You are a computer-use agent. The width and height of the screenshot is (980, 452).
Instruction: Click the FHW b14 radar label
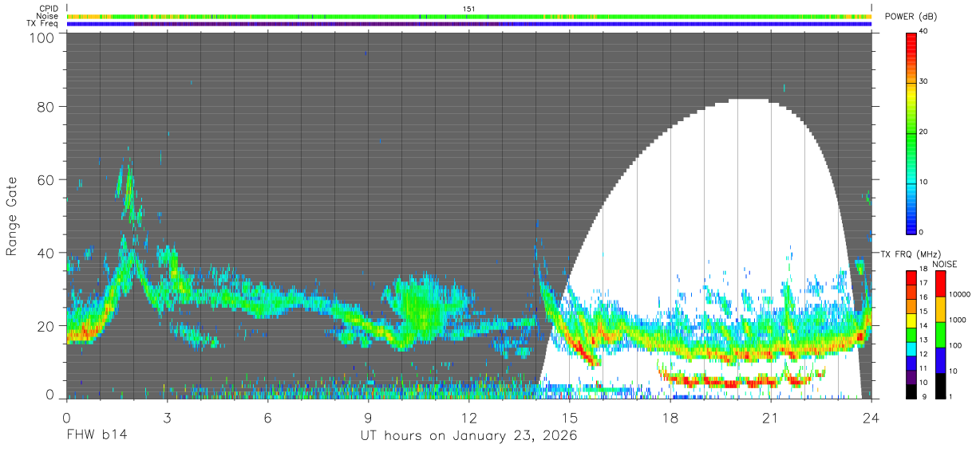point(97,436)
